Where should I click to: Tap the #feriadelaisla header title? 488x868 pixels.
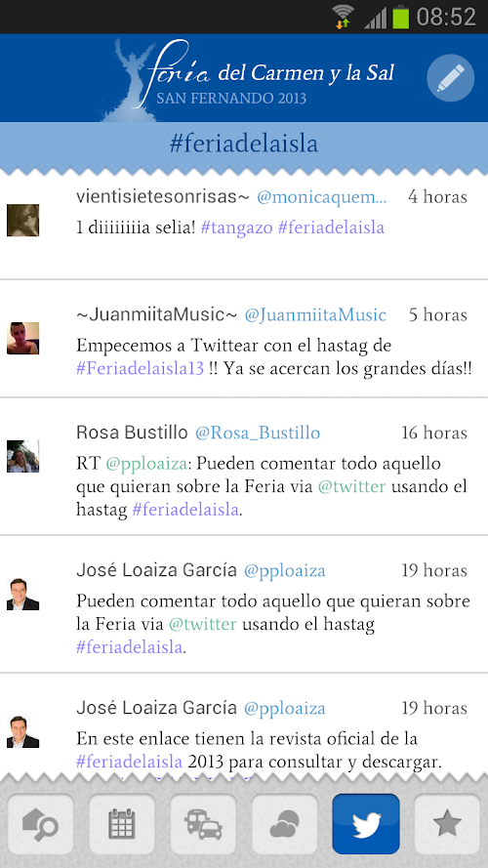(x=243, y=144)
